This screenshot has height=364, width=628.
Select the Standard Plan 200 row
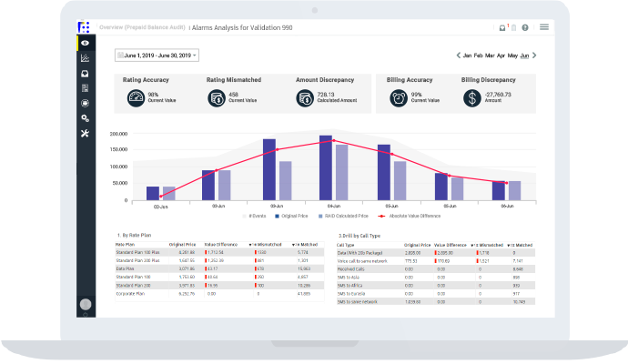tap(219, 286)
